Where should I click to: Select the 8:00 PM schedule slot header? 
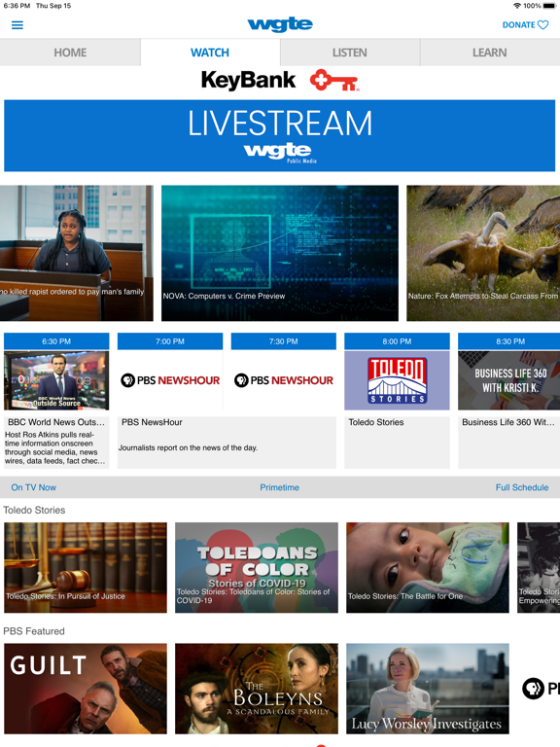click(397, 341)
